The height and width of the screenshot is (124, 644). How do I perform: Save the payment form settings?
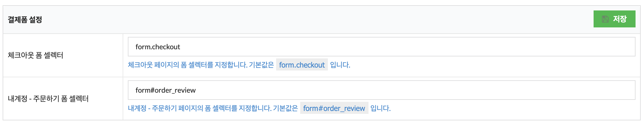[x=614, y=19]
